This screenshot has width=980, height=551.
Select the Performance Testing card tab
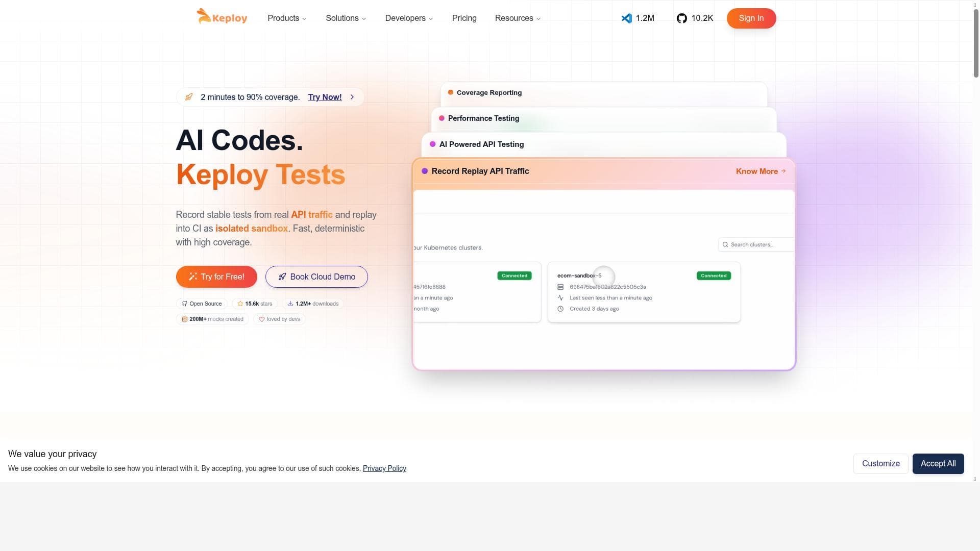(604, 119)
